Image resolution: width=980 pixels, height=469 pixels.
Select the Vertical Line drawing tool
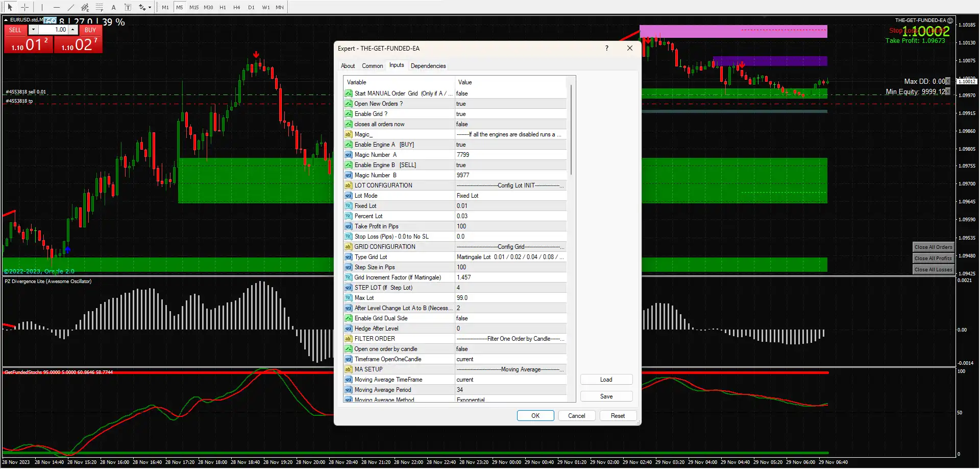click(42, 7)
